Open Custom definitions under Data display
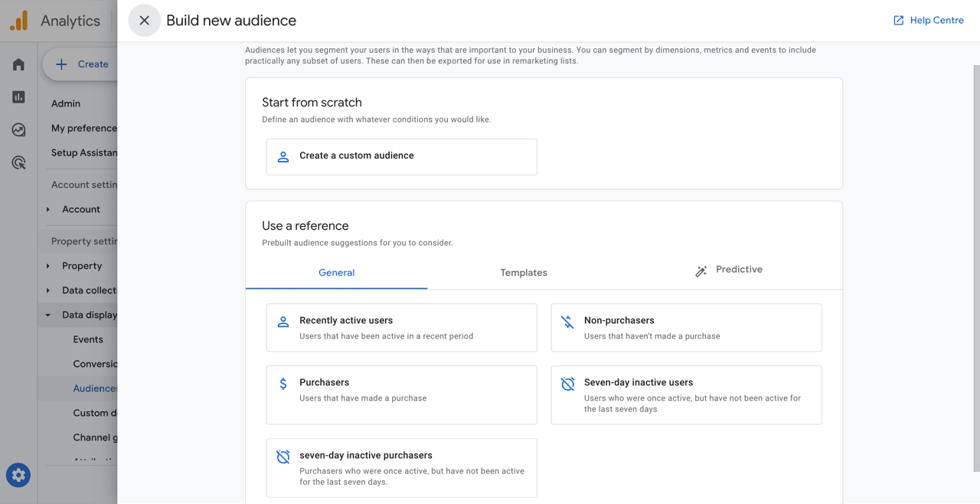The width and height of the screenshot is (980, 504). [95, 413]
